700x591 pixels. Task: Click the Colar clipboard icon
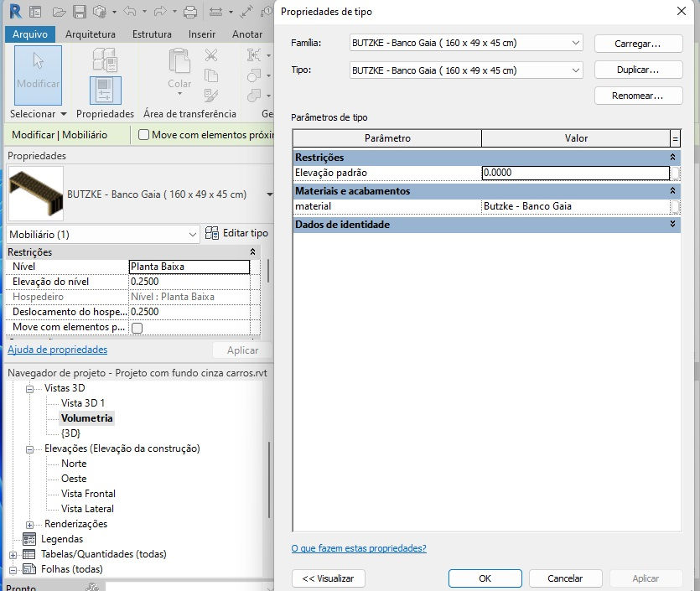pos(179,61)
